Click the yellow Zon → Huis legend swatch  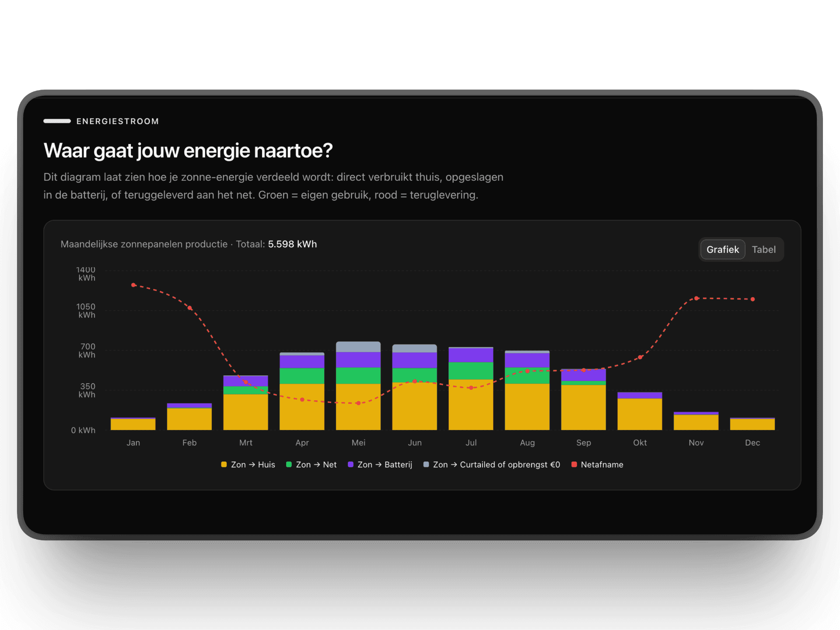click(224, 465)
